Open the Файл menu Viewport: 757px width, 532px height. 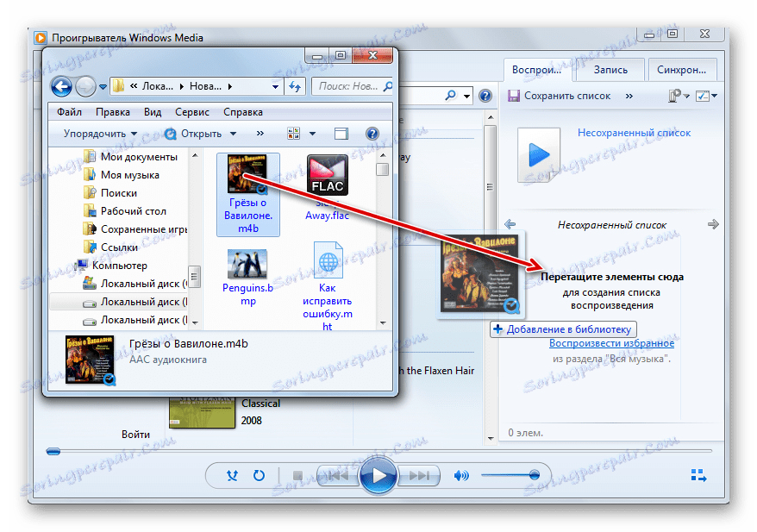[x=69, y=112]
